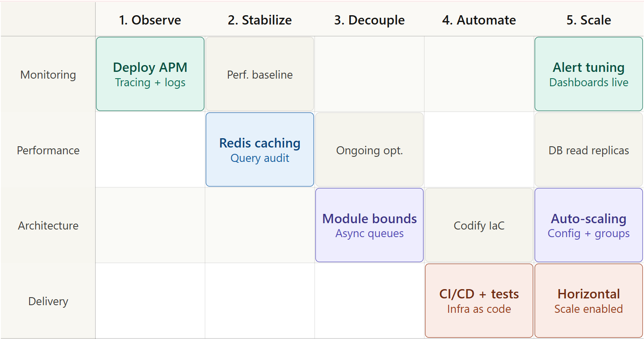
Task: Select the 3. Decouple column header
Action: pos(369,20)
